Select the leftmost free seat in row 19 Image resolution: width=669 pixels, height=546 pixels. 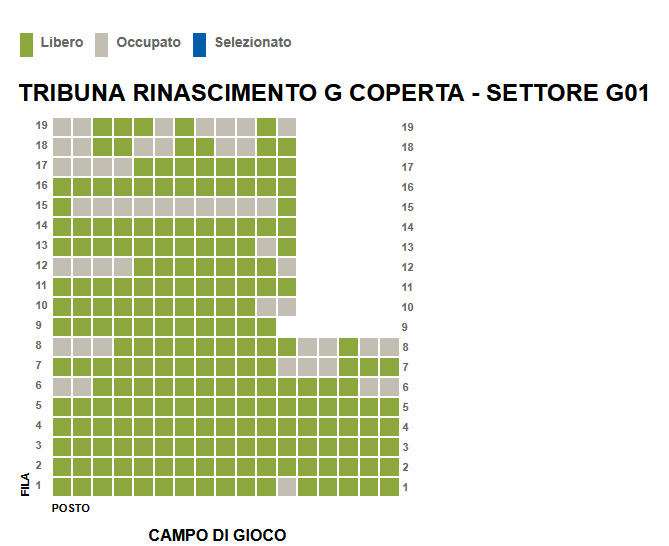(103, 127)
